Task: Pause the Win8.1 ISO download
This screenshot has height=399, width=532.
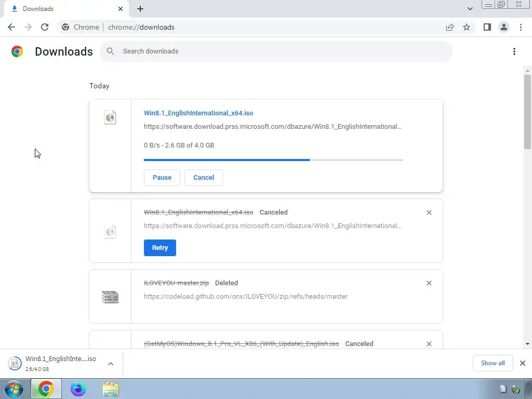Action: coord(162,178)
